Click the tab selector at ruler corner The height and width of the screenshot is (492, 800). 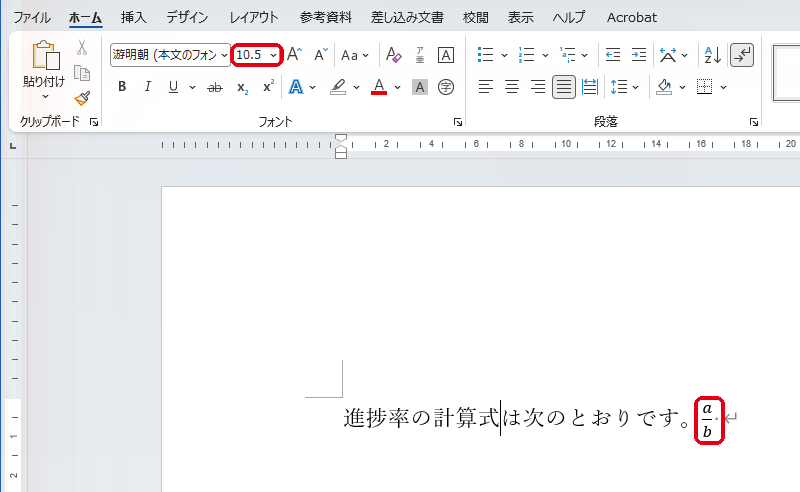[13, 146]
